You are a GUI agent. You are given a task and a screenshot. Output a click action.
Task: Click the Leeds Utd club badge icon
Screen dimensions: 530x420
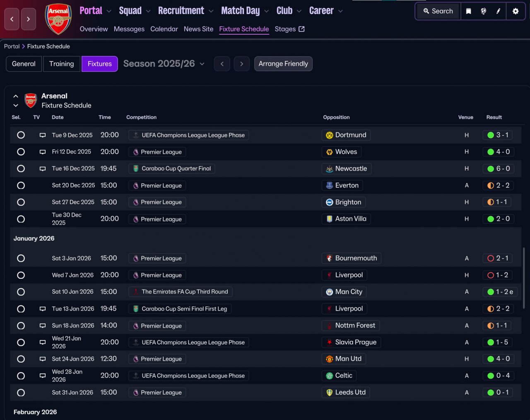tap(330, 392)
